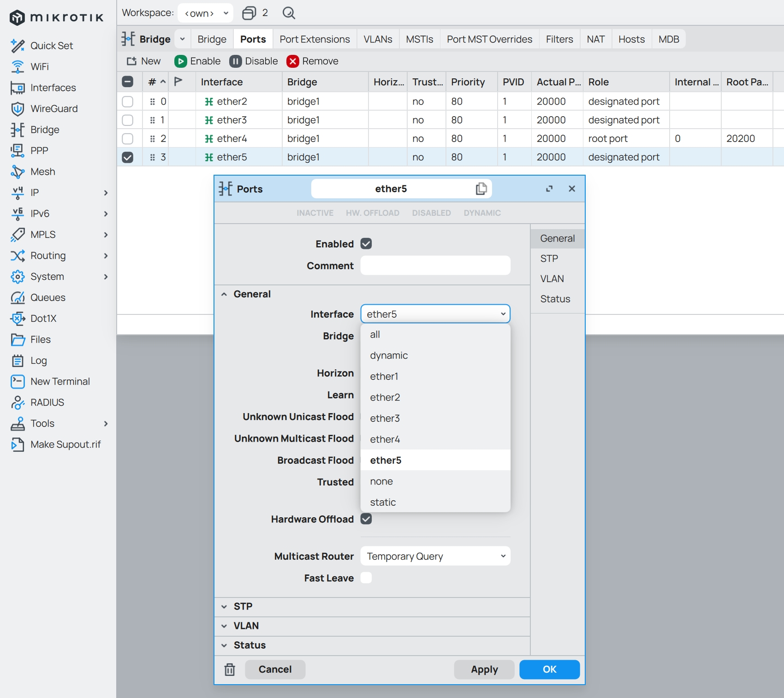The width and height of the screenshot is (784, 698).
Task: Click the Interface combo box showing ether5
Action: (x=435, y=314)
